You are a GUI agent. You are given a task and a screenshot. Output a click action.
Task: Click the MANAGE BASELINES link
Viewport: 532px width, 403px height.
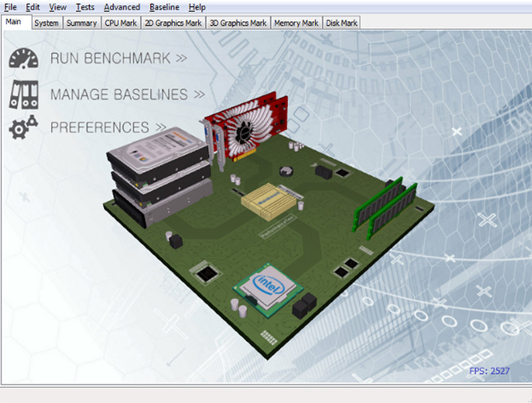click(128, 94)
